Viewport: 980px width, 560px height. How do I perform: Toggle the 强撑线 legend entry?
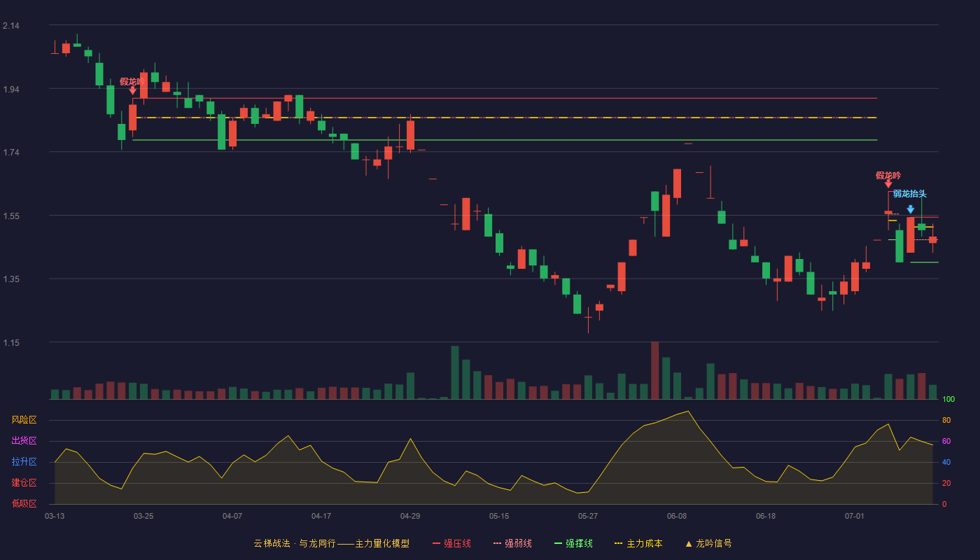(573, 543)
